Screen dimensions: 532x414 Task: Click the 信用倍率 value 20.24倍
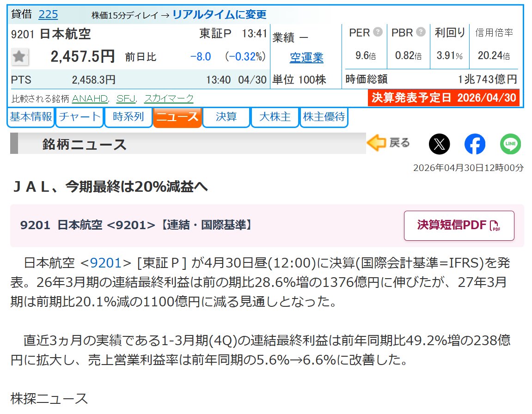[x=494, y=55]
